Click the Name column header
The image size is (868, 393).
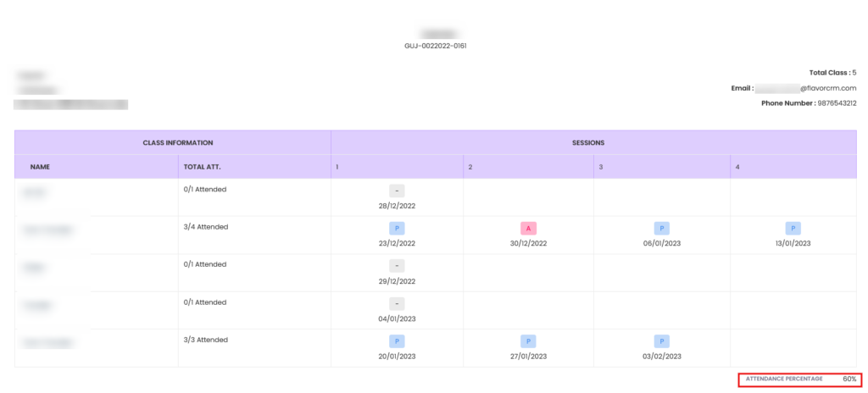point(40,167)
